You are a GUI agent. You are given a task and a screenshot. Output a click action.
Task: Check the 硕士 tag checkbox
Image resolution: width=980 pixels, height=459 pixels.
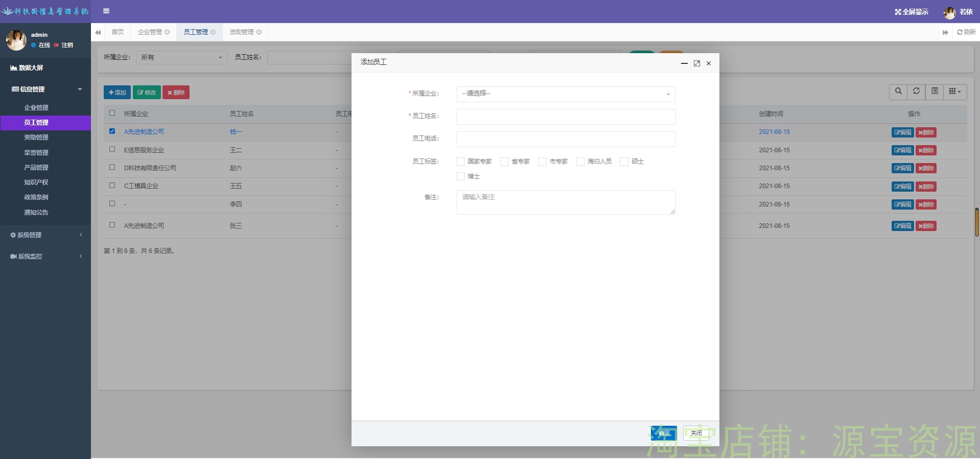[624, 162]
